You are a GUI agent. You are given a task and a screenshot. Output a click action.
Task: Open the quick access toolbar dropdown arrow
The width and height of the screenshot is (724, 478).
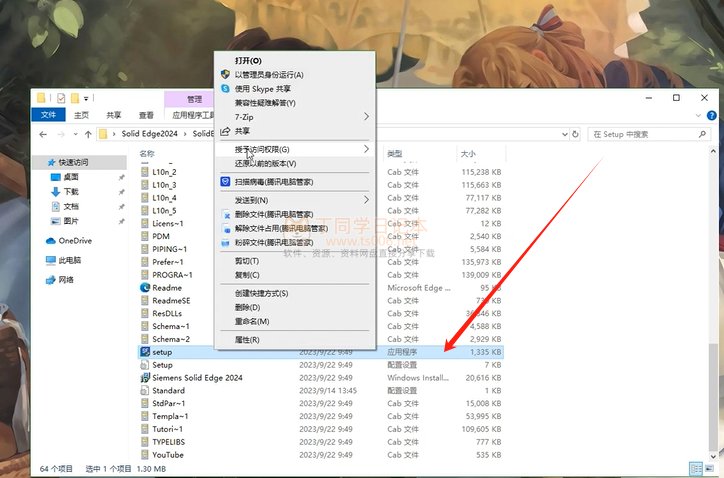pyautogui.click(x=86, y=98)
